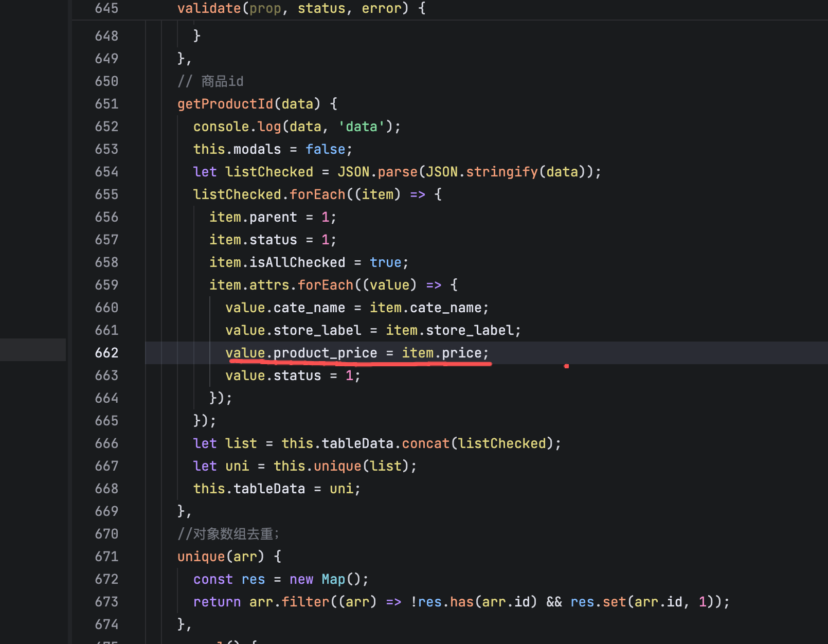
Task: Click line number 671 in the gutter
Action: [x=106, y=557]
